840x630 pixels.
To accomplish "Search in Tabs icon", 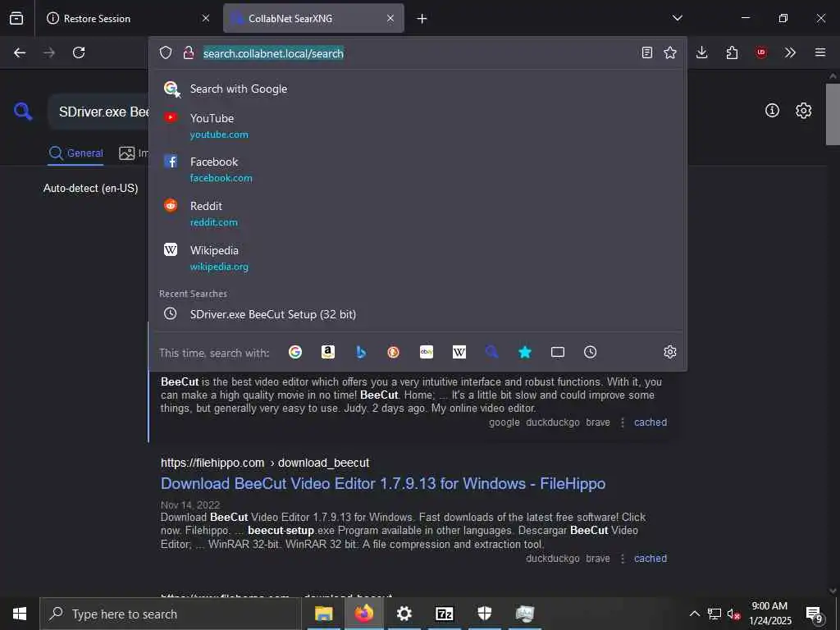I will tap(558, 352).
